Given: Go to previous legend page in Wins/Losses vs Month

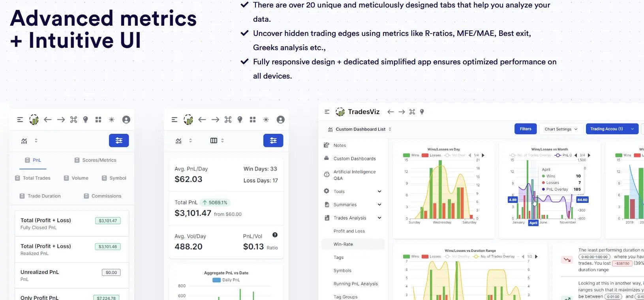Looking at the screenshot, I should [576, 155].
